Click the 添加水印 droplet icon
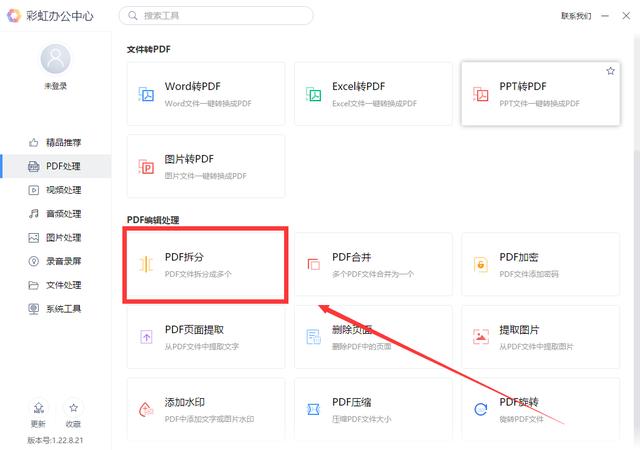640x450 pixels. tap(146, 409)
